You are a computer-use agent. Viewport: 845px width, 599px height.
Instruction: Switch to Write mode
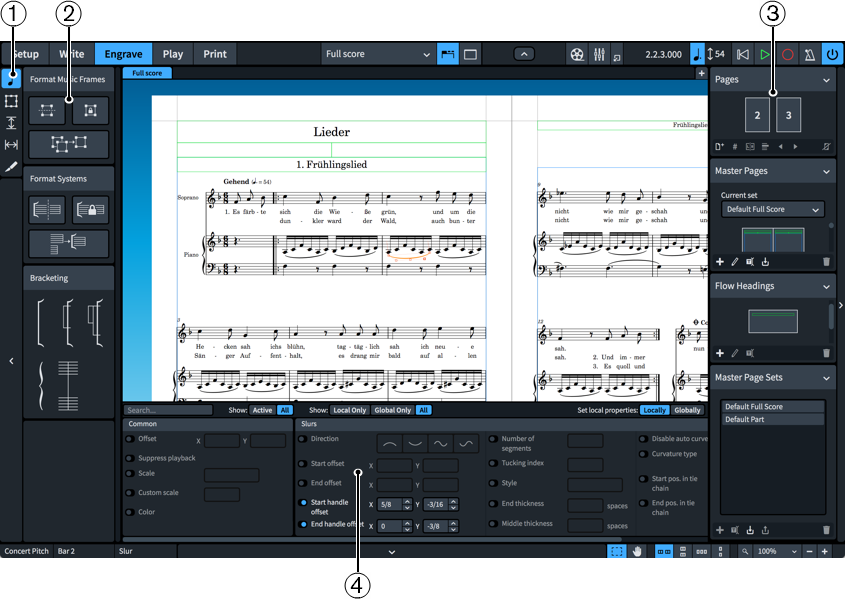click(x=72, y=54)
